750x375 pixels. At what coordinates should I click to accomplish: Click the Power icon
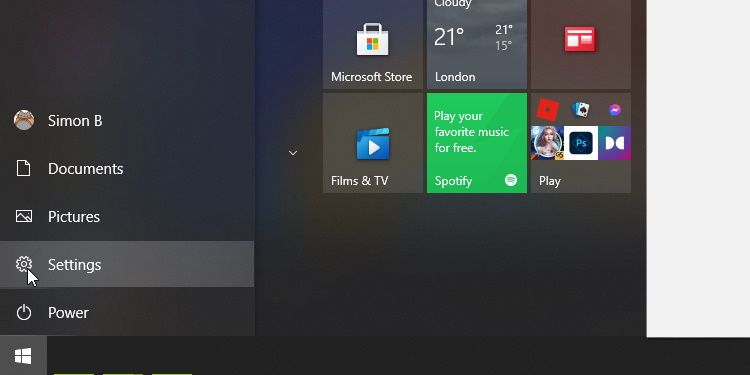click(23, 312)
